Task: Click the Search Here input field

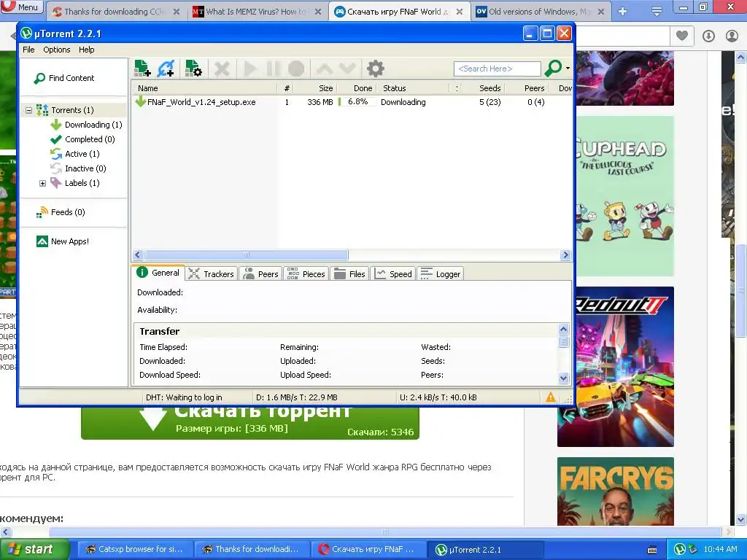Action: pos(497,69)
